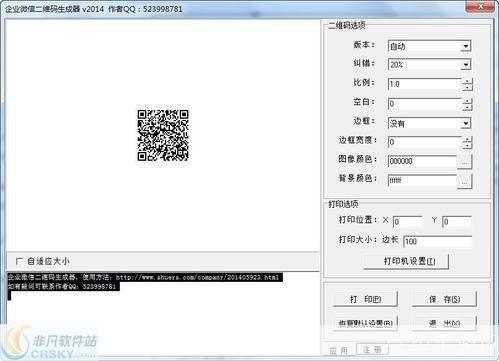Open color picker button for 背景颜色
499x361 pixels.
(x=465, y=182)
